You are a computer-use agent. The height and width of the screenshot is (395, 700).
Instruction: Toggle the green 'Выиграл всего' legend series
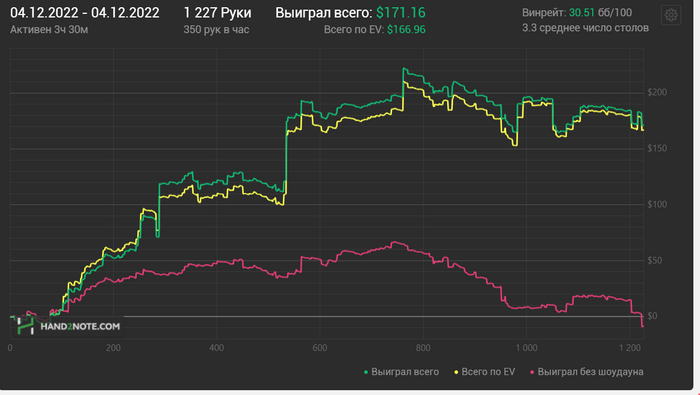pos(401,372)
